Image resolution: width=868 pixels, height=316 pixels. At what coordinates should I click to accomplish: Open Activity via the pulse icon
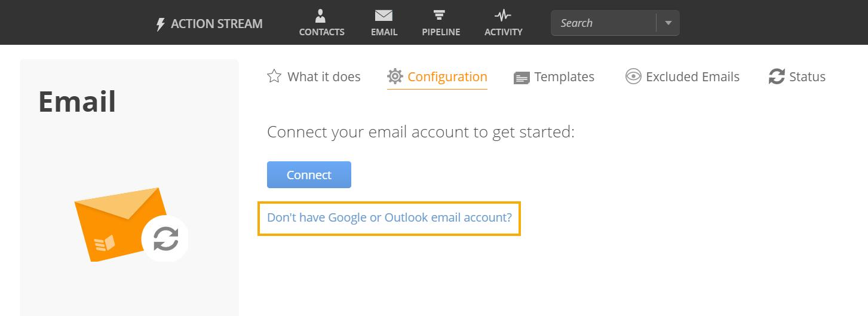503,15
